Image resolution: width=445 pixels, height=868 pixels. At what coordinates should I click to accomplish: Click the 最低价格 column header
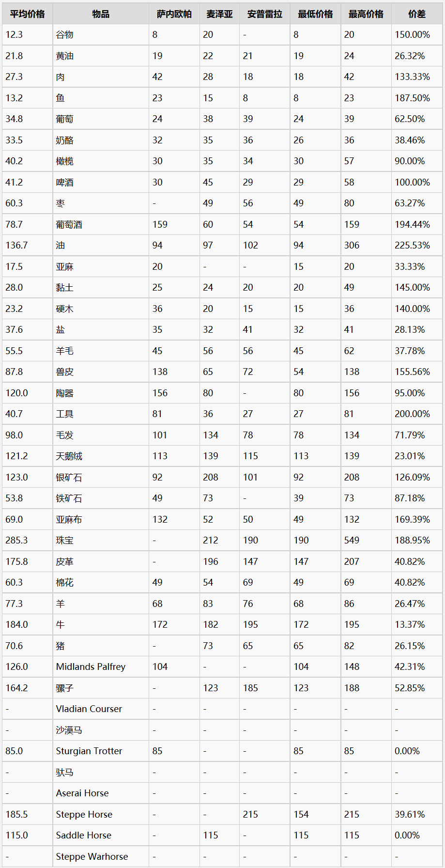pos(315,14)
